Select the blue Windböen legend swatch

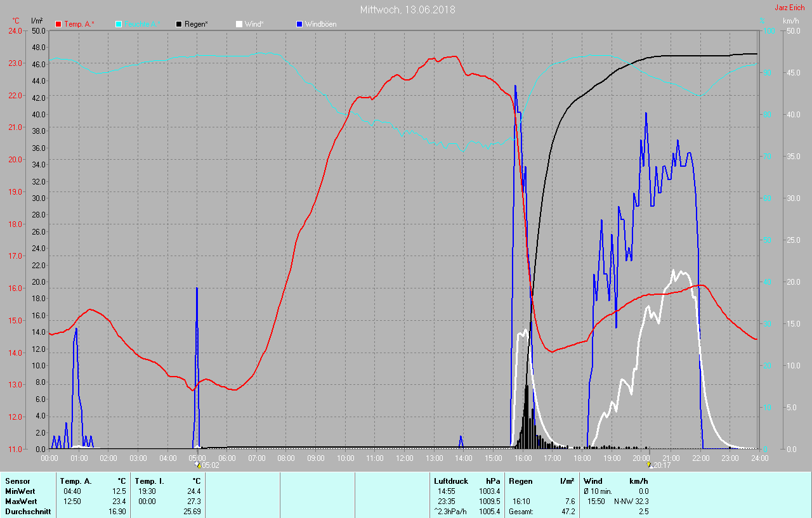pyautogui.click(x=299, y=24)
